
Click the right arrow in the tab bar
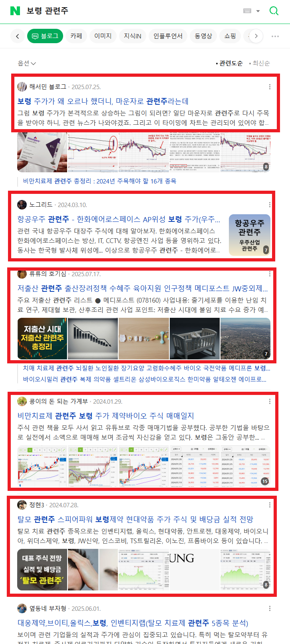pyautogui.click(x=256, y=36)
